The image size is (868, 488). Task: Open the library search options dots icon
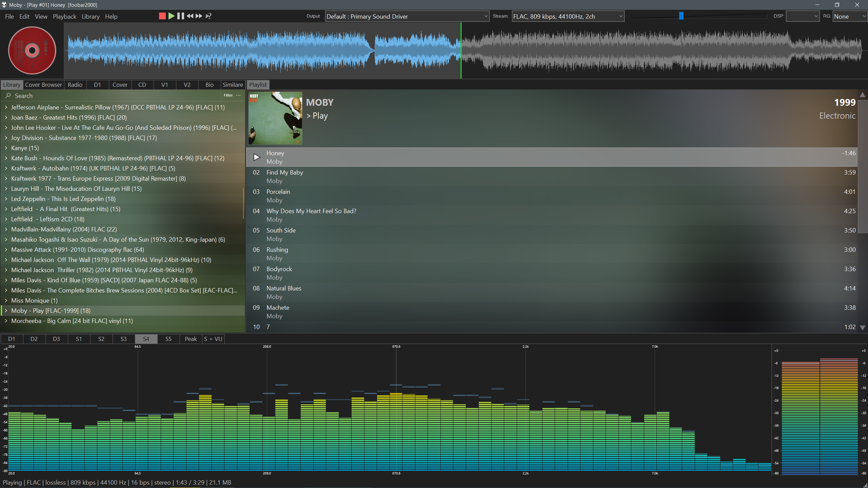tap(238, 95)
